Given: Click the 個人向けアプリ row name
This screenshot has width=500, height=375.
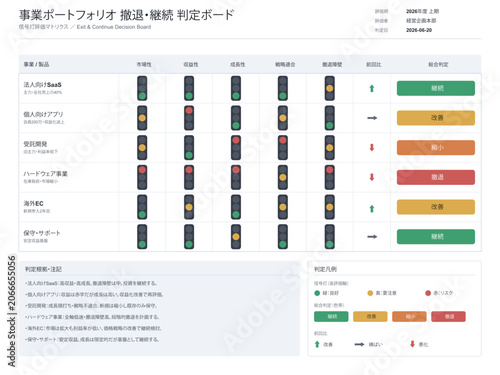Looking at the screenshot, I should pyautogui.click(x=43, y=114).
